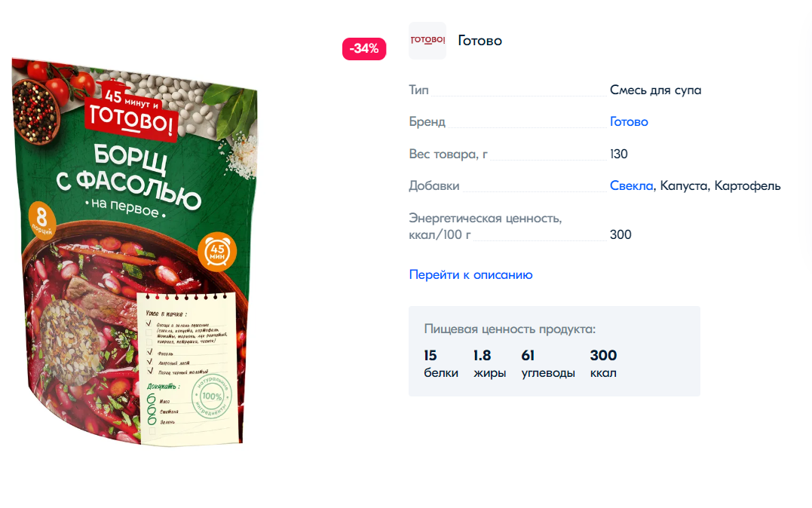This screenshot has width=812, height=508.
Task: Open the Свекла additive link
Action: coord(631,185)
